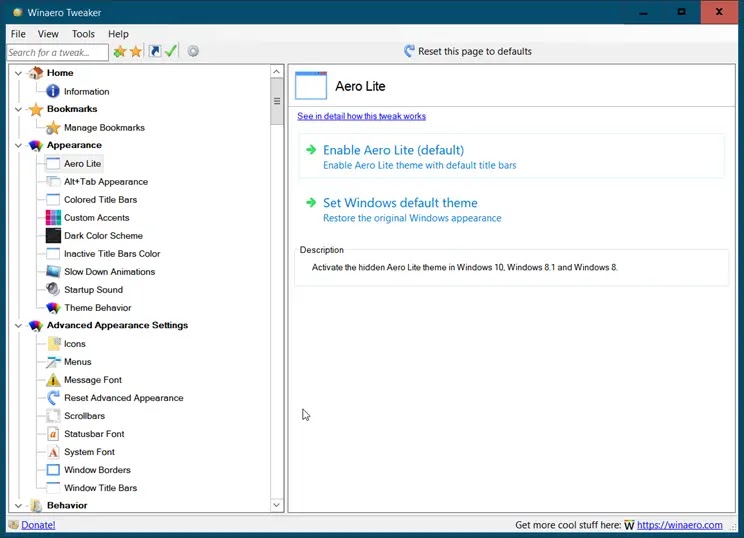Click the Window Borders square icon
This screenshot has width=744, height=538.
click(x=53, y=470)
